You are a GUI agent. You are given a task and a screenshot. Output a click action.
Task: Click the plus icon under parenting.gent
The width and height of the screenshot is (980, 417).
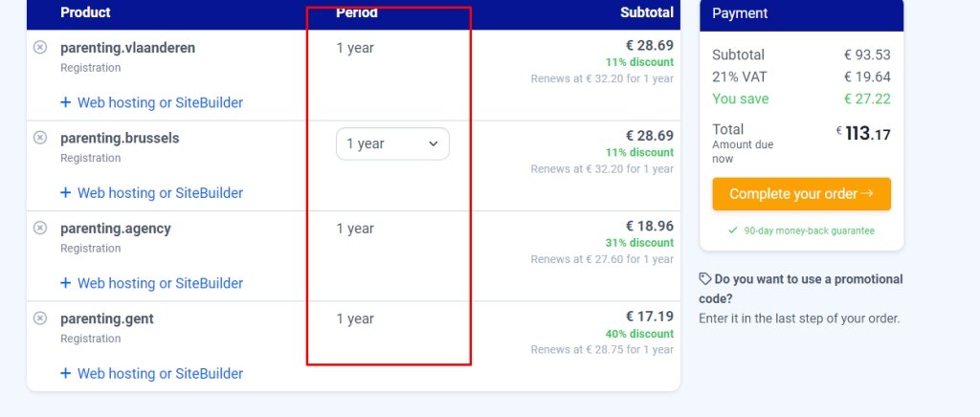click(66, 373)
